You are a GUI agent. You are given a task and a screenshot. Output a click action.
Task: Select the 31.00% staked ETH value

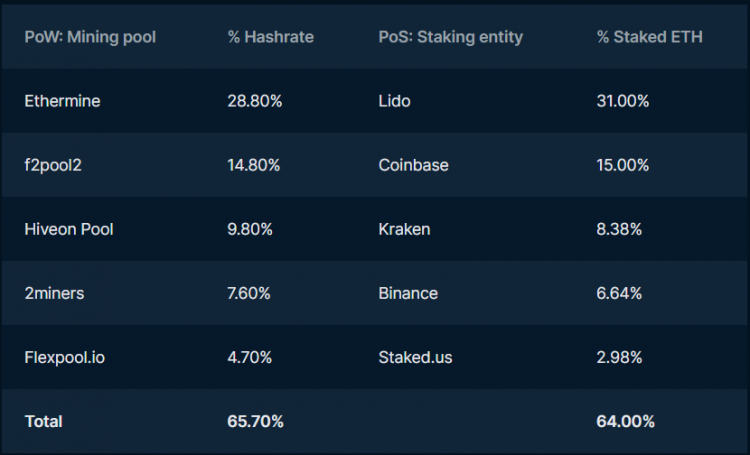pyautogui.click(x=623, y=101)
